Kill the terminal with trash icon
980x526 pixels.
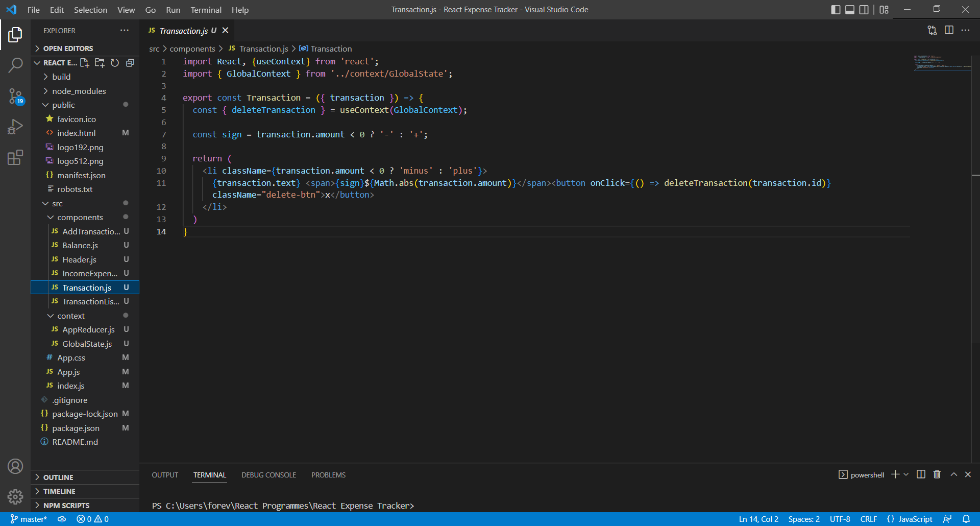click(937, 474)
